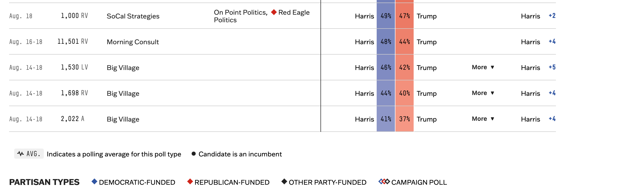
Task: Click the blue Democratic-funded diamond icon
Action: 94,181
